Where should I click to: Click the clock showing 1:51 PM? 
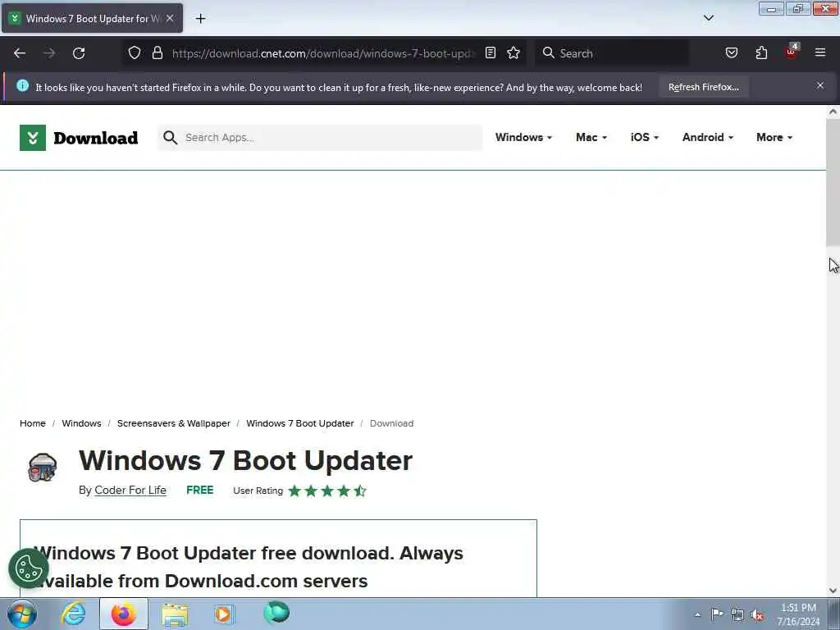[x=798, y=608]
